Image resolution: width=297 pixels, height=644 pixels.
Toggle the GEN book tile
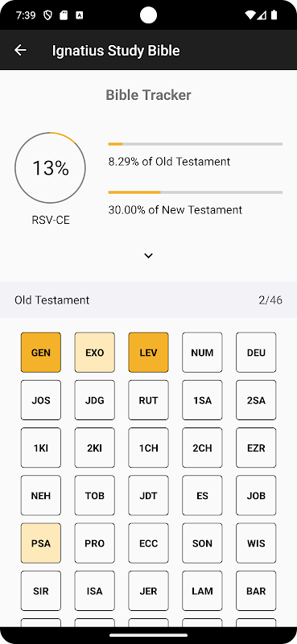coord(41,353)
